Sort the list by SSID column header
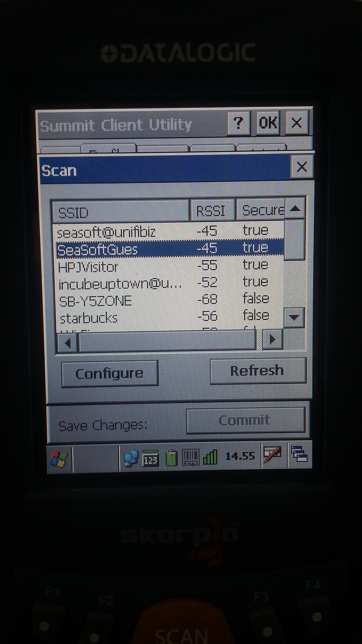362x644 pixels. pos(120,212)
